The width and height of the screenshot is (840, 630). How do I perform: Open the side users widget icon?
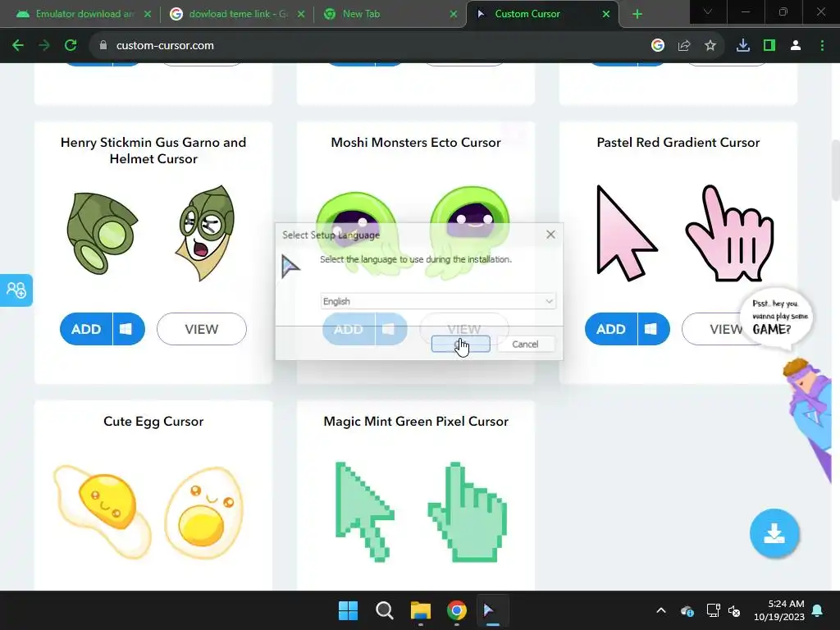coord(16,290)
